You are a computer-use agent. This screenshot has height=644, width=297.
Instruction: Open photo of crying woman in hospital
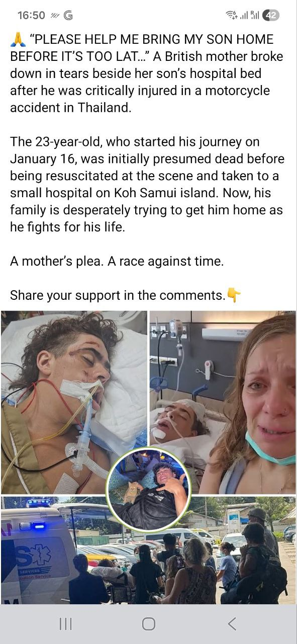223,402
